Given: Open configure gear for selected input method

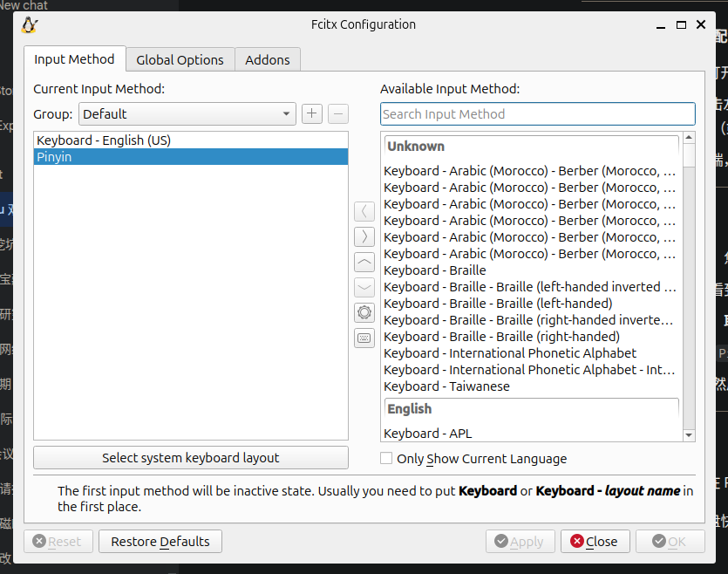Looking at the screenshot, I should point(364,313).
